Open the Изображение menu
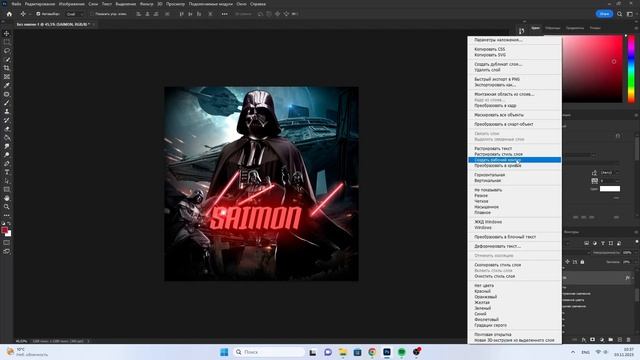The width and height of the screenshot is (640, 360). 71,4
